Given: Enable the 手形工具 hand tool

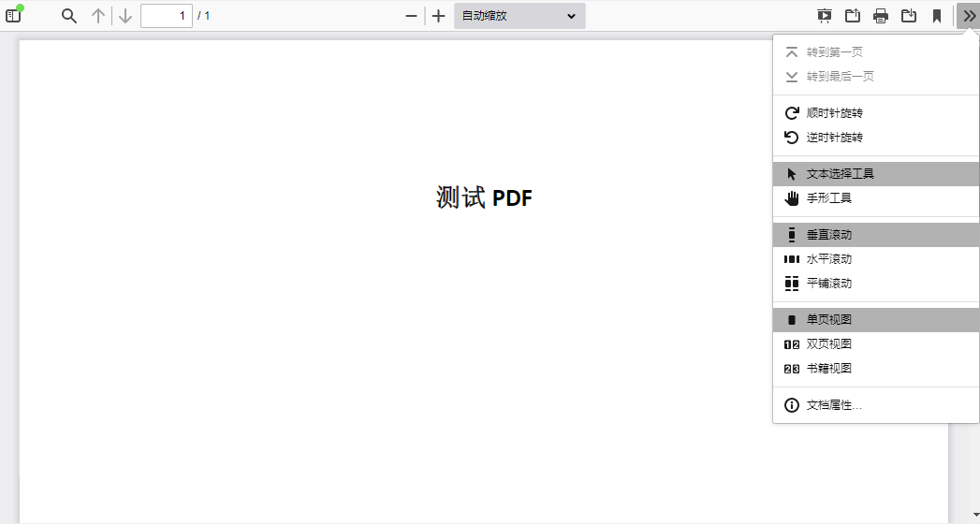Looking at the screenshot, I should coord(875,198).
